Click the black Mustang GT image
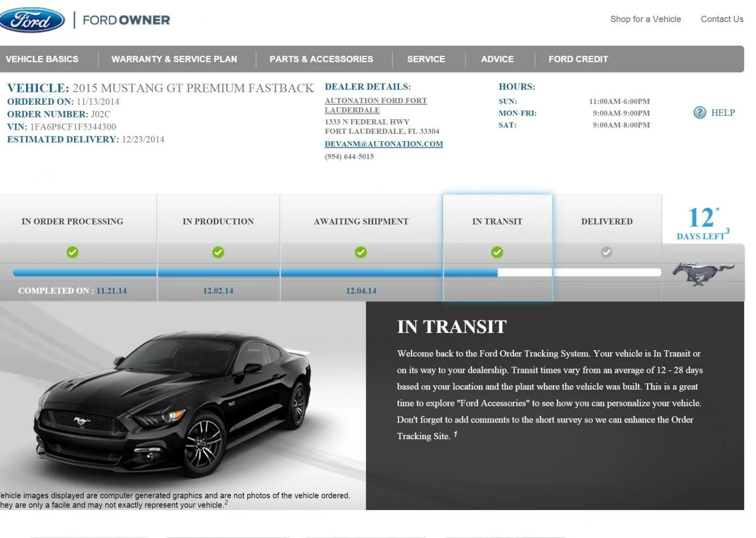Image resolution: width=756 pixels, height=538 pixels. [173, 404]
